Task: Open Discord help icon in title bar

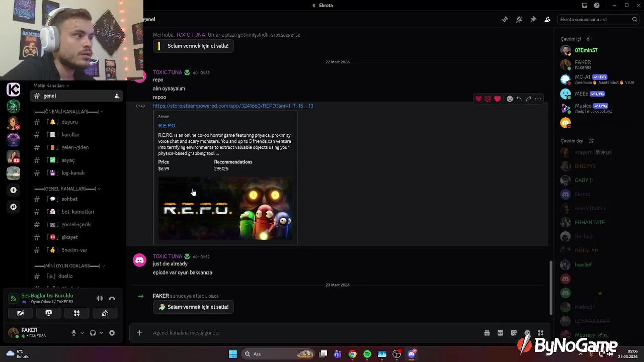Action: point(597,6)
